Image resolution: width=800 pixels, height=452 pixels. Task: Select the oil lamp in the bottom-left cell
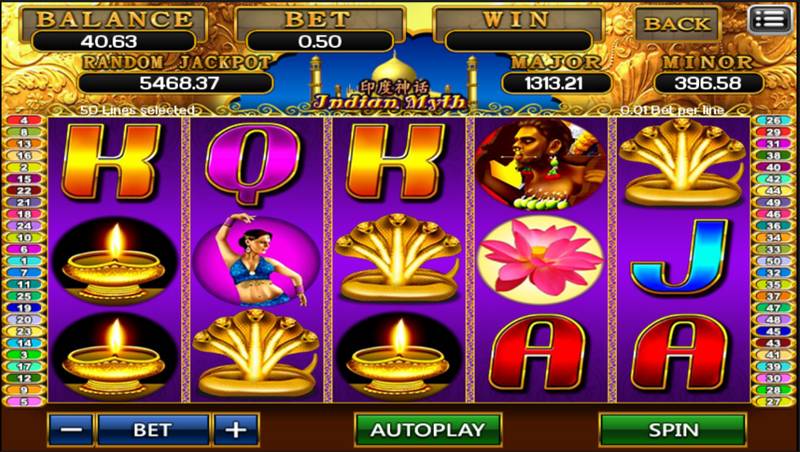pos(115,355)
